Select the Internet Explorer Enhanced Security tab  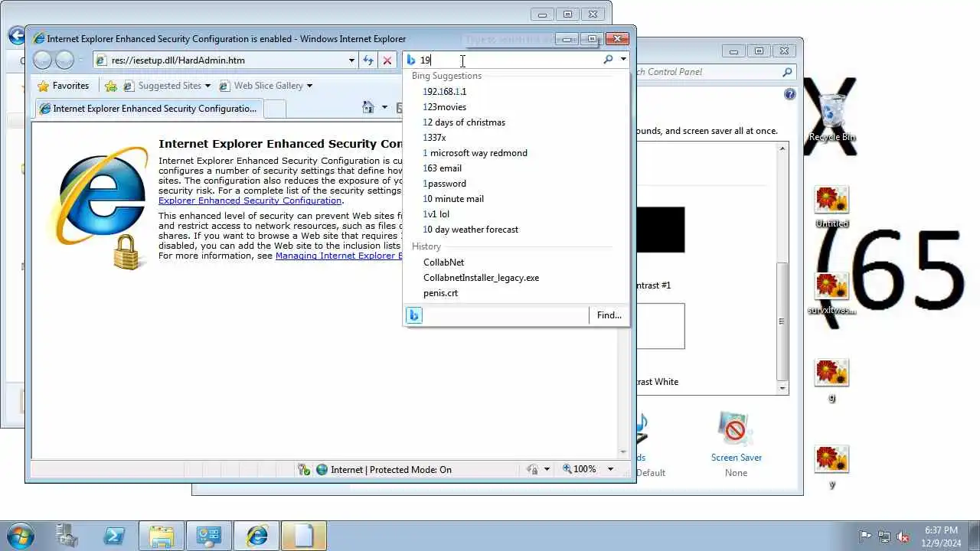149,109
